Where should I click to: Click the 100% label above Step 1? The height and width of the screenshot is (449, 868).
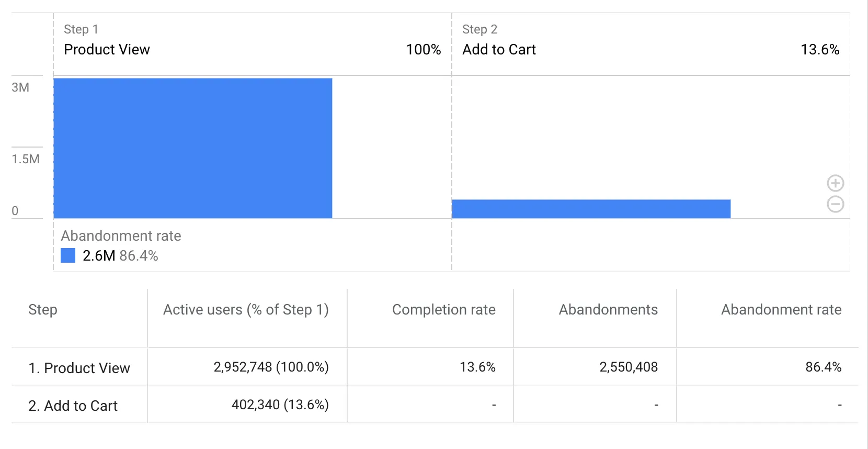pos(424,50)
